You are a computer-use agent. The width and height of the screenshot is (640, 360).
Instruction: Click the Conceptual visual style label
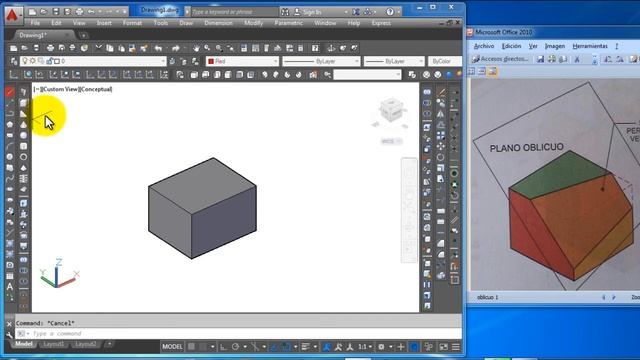point(95,89)
